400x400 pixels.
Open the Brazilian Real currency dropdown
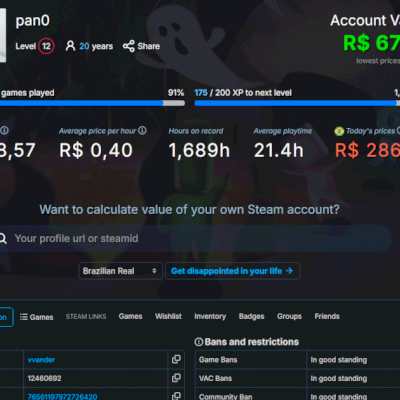120,271
